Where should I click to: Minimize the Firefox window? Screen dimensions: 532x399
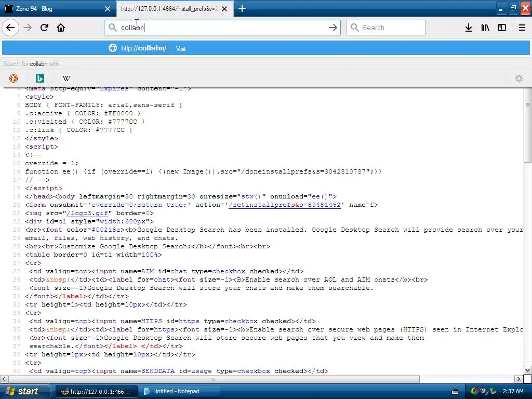[500, 9]
